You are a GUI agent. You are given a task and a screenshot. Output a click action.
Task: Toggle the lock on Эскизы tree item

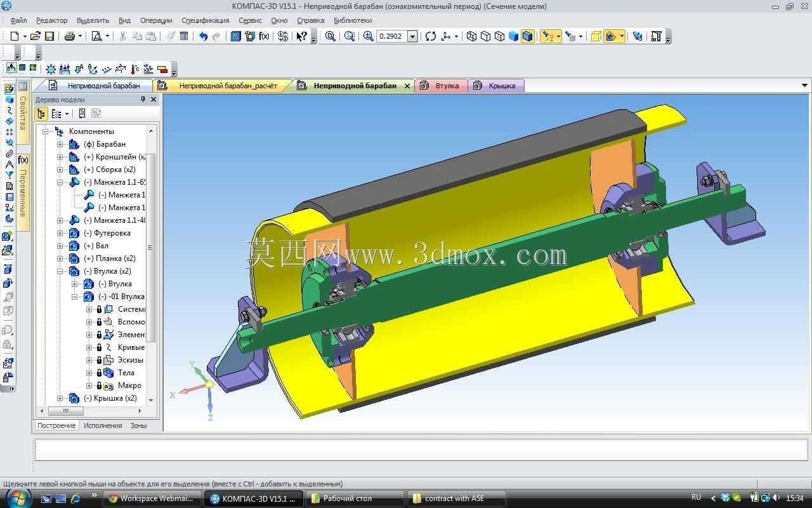click(99, 360)
